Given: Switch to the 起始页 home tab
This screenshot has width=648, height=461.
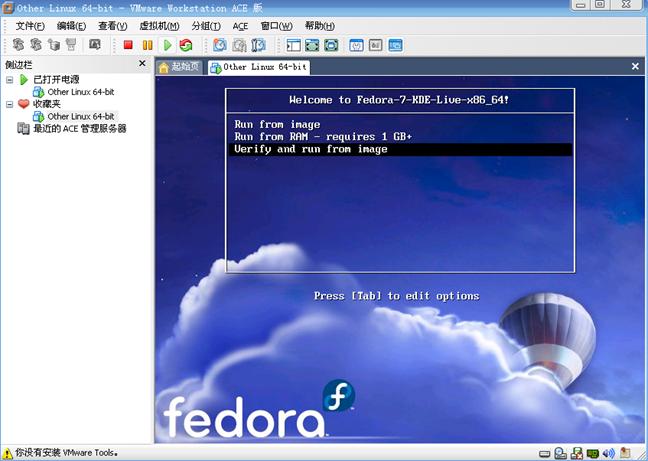Looking at the screenshot, I should pyautogui.click(x=179, y=67).
